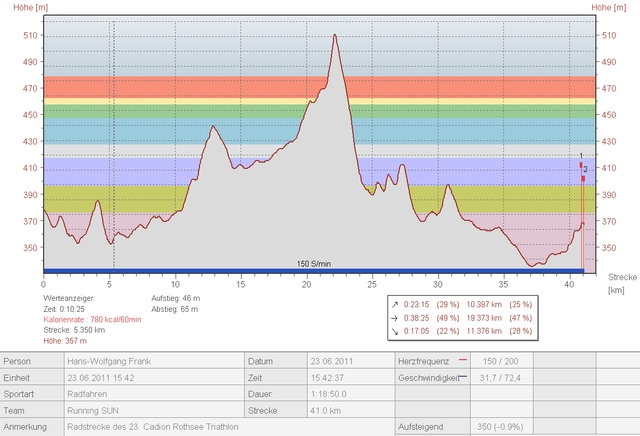Click the blue cadence bar labeled 150 S/min
The width and height of the screenshot is (640, 436).
coord(314,270)
